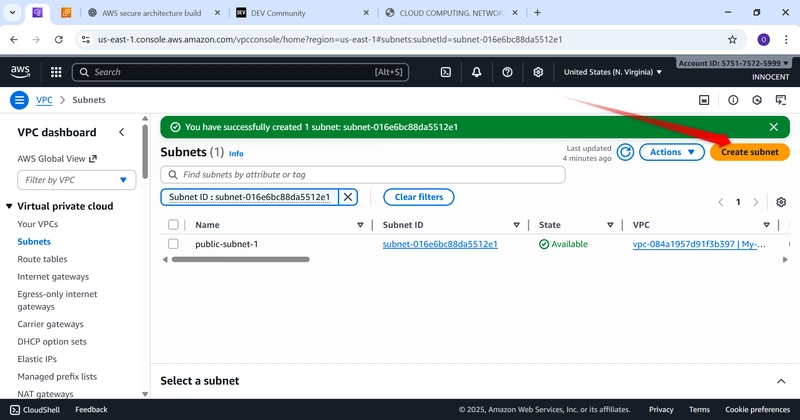Check the public-subnet-1 row checkbox
This screenshot has width=800, height=420.
point(173,244)
